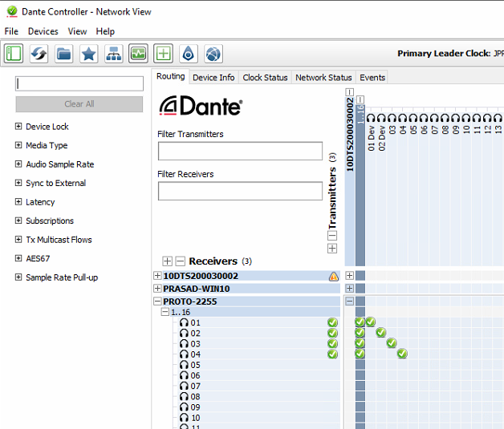
Task: Expand the Media Type filter
Action: (18, 145)
